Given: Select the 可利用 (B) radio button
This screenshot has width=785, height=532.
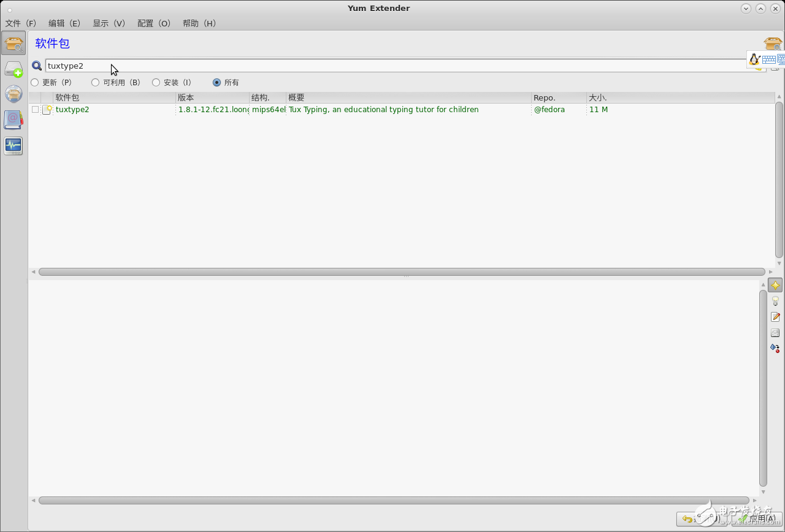Looking at the screenshot, I should click(96, 82).
